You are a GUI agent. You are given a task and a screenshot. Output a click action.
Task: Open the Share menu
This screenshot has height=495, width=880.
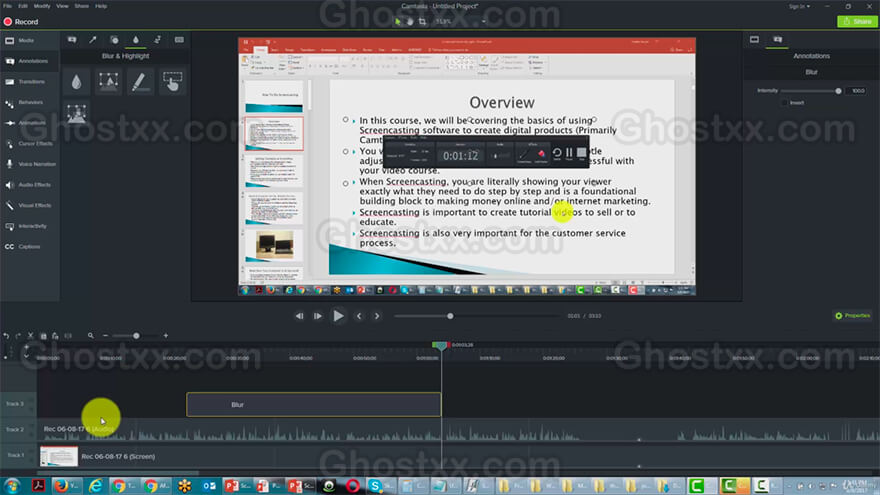pyautogui.click(x=81, y=6)
